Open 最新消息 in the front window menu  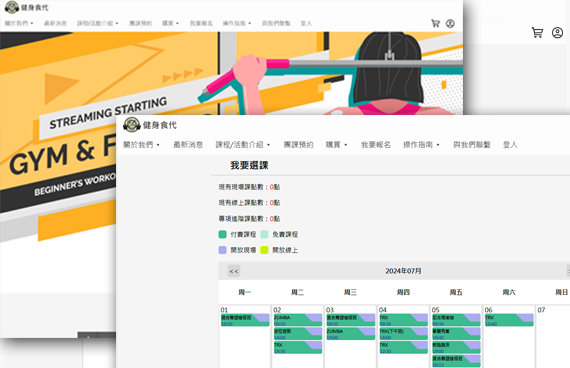tap(188, 145)
